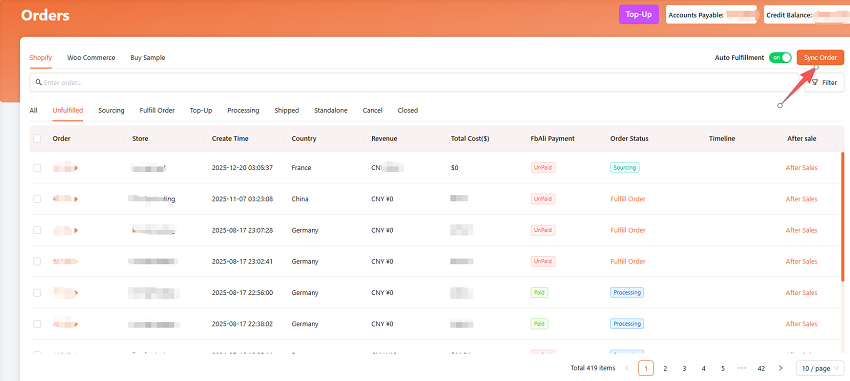Expand the France order via its arrow icon
The height and width of the screenshot is (381, 850).
click(x=76, y=168)
